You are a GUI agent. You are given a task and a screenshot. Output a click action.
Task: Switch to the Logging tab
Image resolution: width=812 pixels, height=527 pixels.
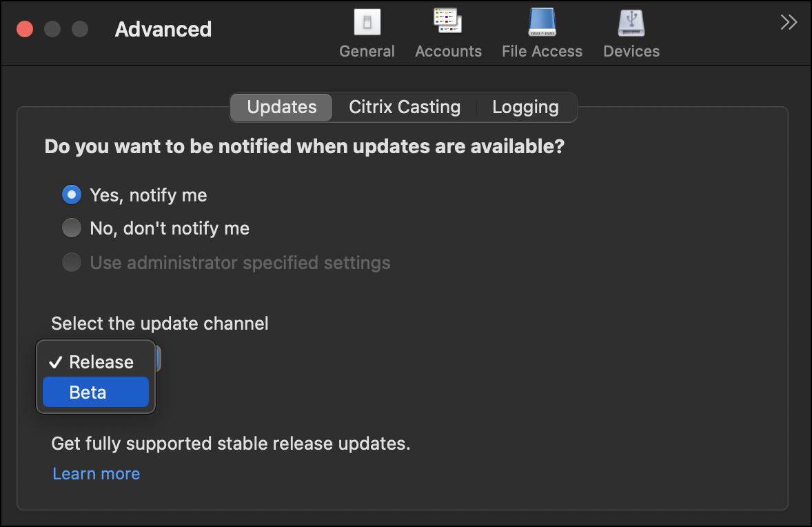[x=525, y=108]
